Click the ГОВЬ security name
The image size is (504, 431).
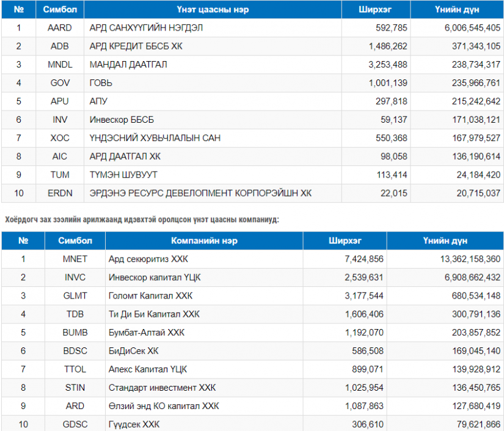pos(101,83)
